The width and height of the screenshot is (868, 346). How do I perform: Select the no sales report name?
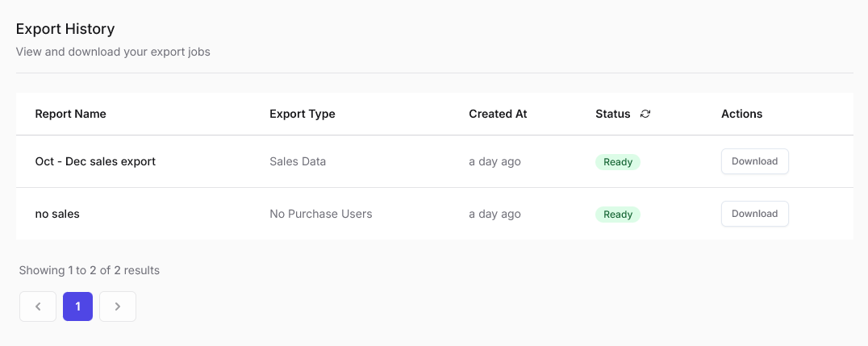[57, 214]
